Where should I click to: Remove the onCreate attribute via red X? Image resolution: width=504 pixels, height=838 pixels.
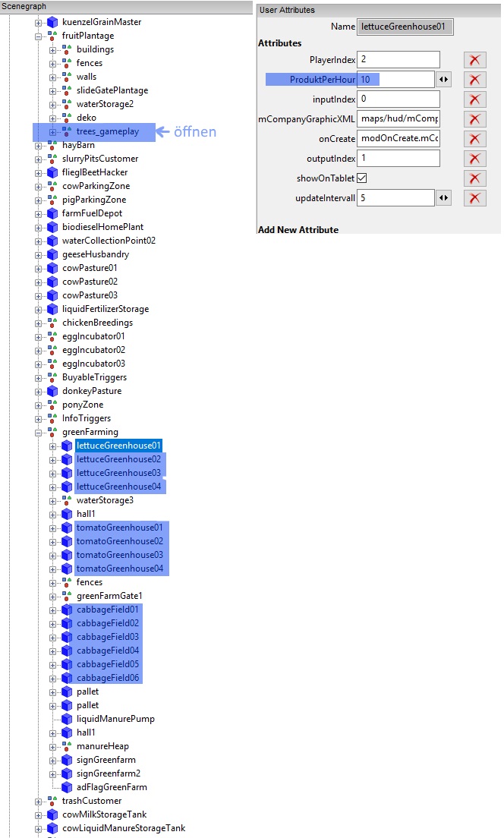(x=474, y=139)
